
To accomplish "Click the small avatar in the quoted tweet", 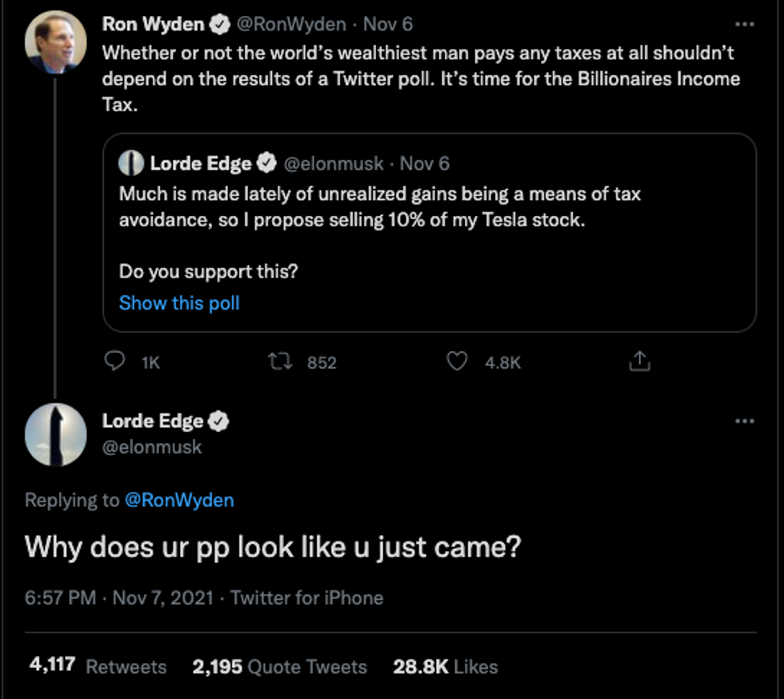I will click(130, 164).
